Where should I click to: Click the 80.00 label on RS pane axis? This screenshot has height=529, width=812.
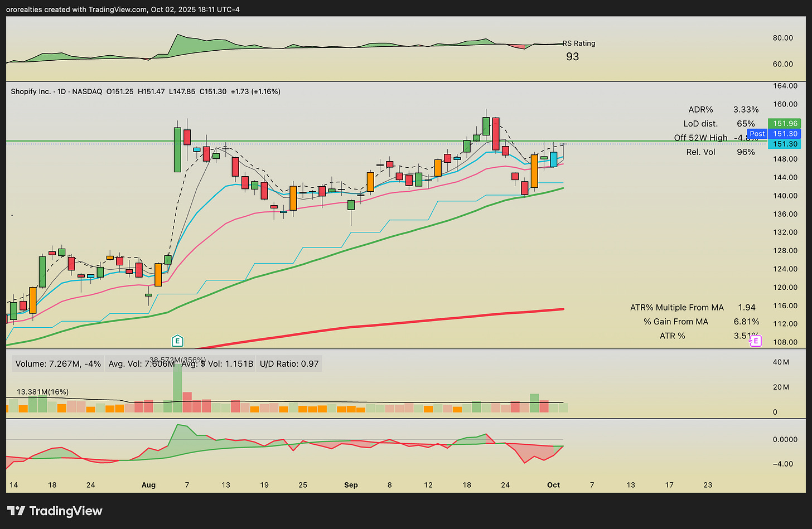[783, 38]
